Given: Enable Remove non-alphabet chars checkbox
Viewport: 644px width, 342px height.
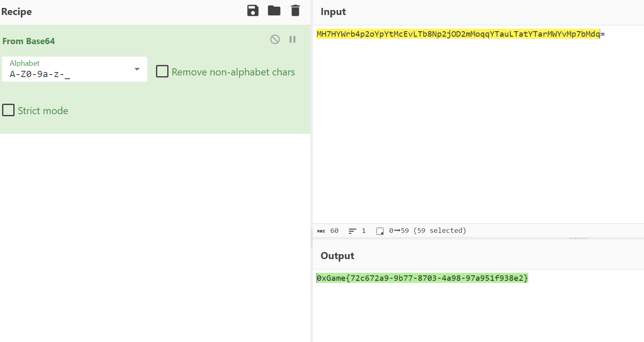Looking at the screenshot, I should 162,72.
